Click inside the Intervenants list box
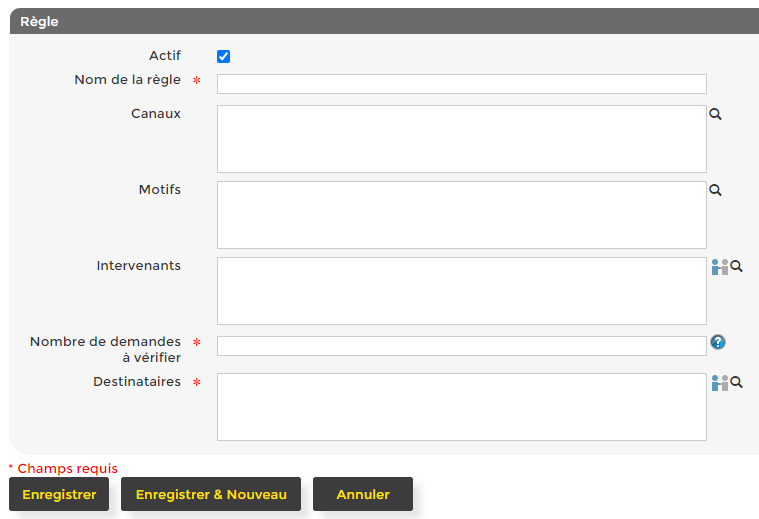This screenshot has height=519, width=759. point(461,291)
